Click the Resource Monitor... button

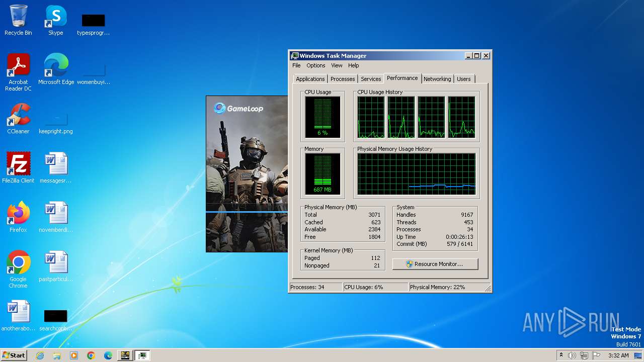pyautogui.click(x=435, y=264)
